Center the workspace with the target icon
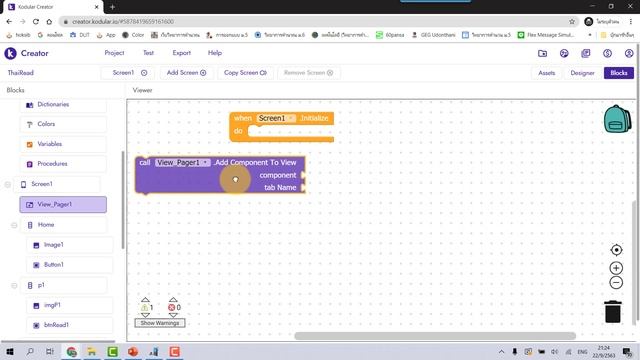The height and width of the screenshot is (360, 640). [616, 250]
